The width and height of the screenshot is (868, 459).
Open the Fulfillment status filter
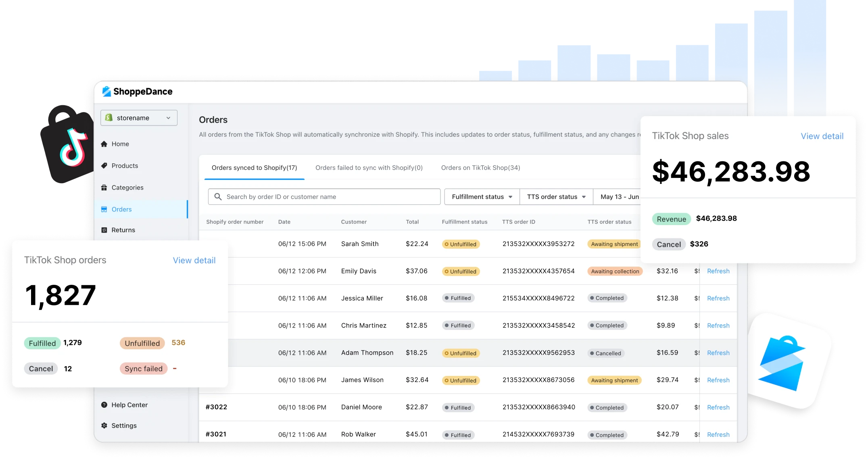pyautogui.click(x=481, y=196)
